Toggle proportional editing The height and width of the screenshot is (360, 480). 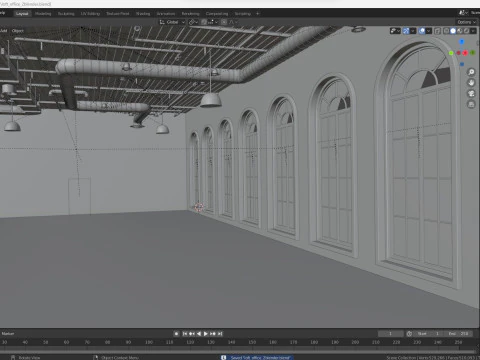224,22
